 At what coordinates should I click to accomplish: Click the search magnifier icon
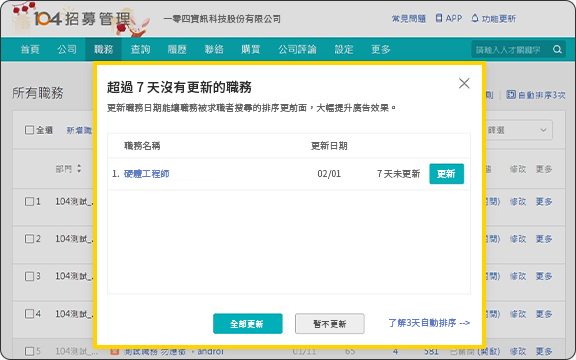(557, 49)
